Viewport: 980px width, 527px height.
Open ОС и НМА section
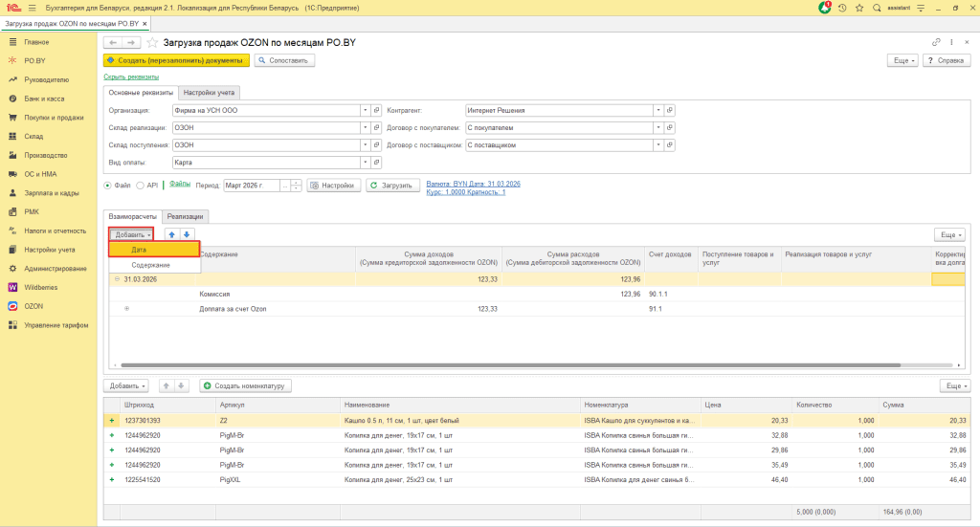click(x=40, y=174)
